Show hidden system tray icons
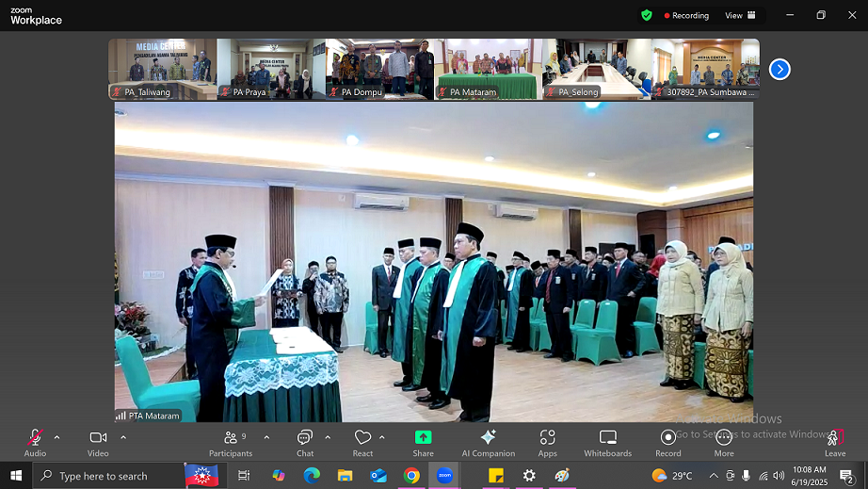This screenshot has height=489, width=868. 714,476
